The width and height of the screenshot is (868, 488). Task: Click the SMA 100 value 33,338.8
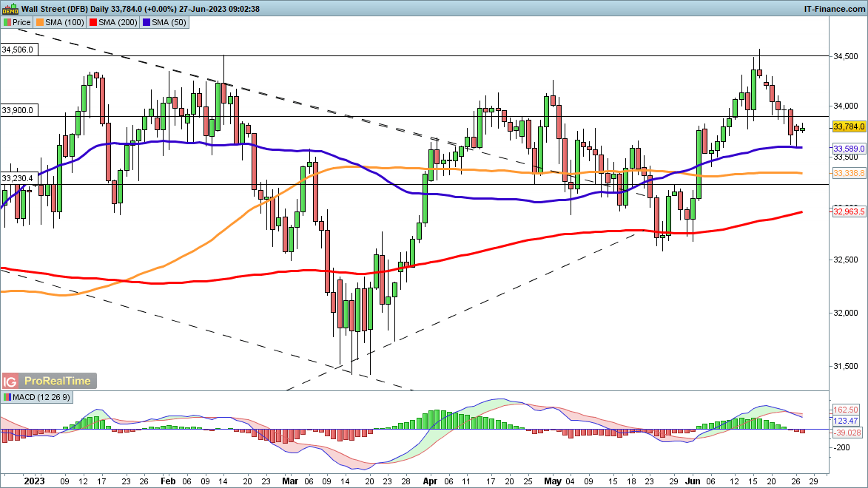849,173
